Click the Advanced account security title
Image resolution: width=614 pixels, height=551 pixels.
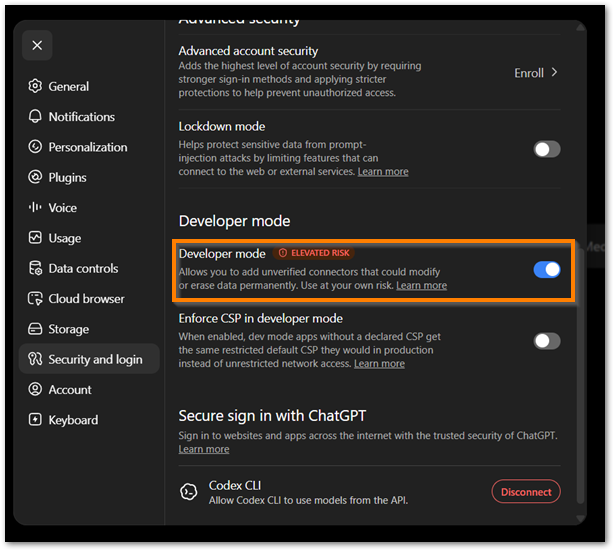point(248,51)
